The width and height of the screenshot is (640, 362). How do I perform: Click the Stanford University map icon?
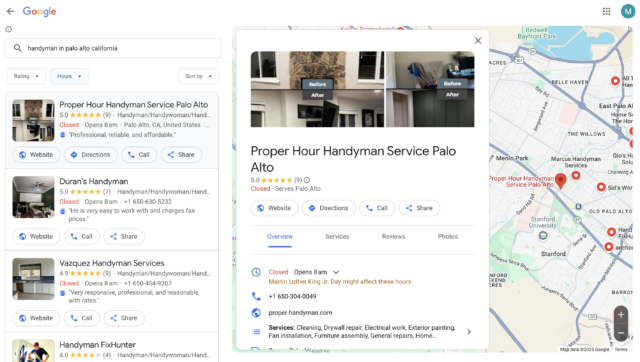(543, 235)
